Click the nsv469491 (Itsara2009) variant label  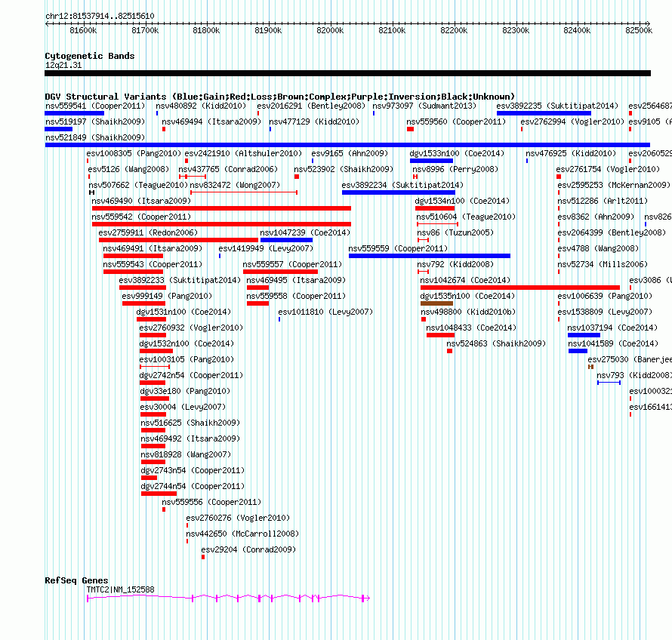coord(153,248)
